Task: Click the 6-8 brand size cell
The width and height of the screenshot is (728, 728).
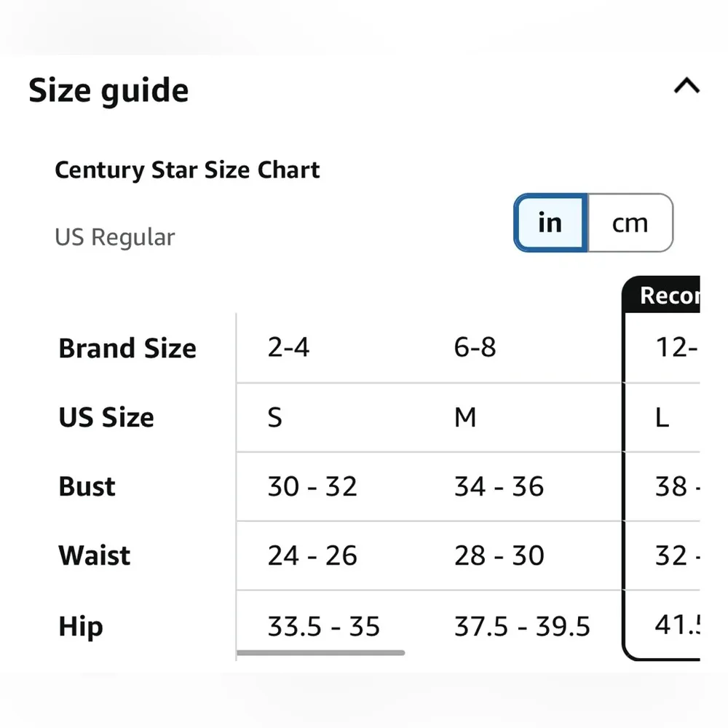Action: click(x=475, y=348)
